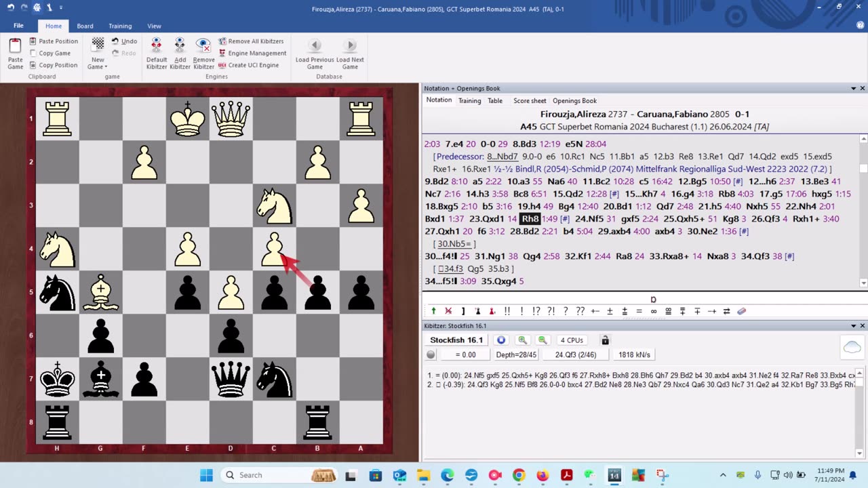Click the eraser icon to clear annotations
868x488 pixels.
pos(741,311)
